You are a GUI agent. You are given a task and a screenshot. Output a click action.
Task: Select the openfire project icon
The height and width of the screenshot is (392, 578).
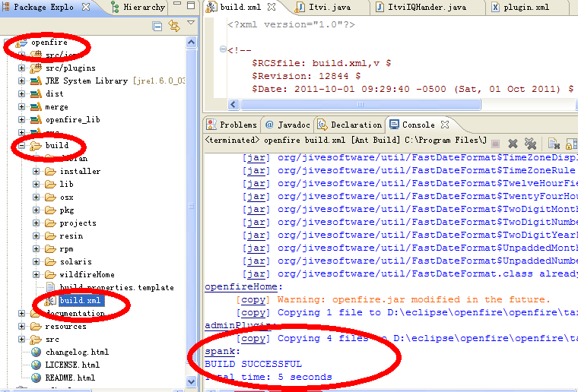point(21,43)
